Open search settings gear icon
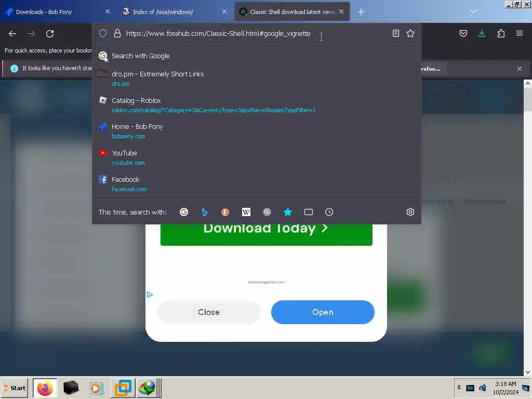Image resolution: width=532 pixels, height=399 pixels. tap(410, 212)
